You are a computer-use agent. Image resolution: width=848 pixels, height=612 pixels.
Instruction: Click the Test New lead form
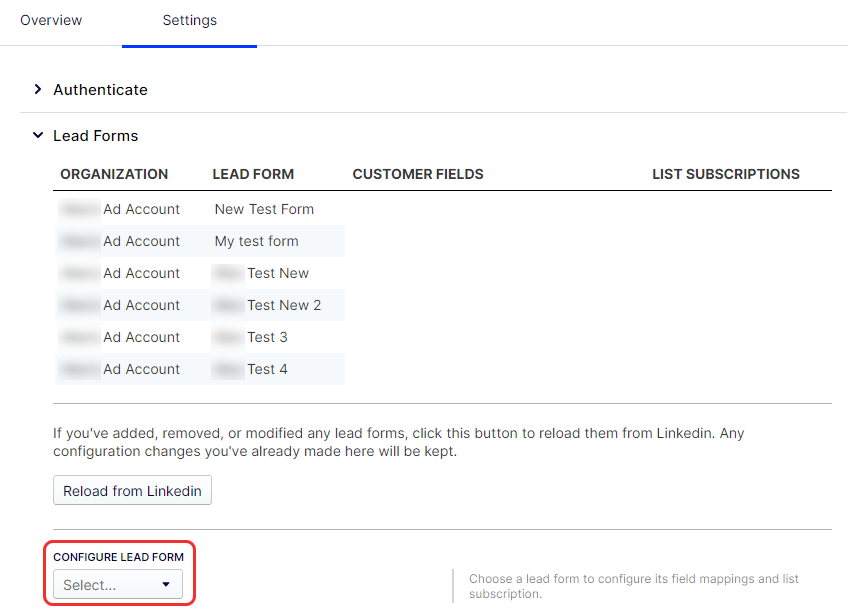click(x=277, y=273)
